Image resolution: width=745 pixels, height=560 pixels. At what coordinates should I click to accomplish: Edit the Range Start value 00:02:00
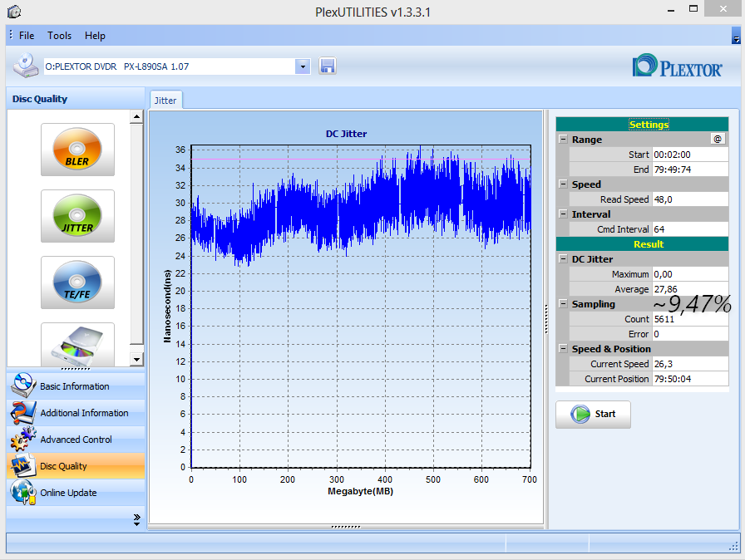(x=690, y=155)
